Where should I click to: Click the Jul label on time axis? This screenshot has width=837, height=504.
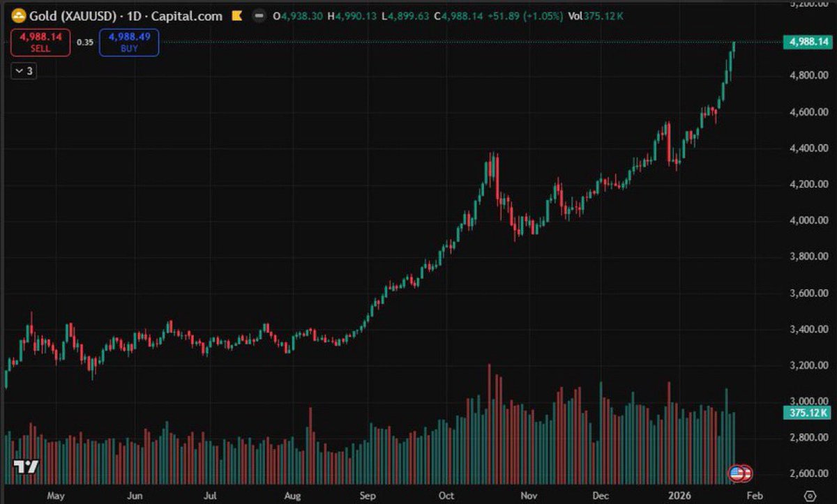tap(211, 496)
